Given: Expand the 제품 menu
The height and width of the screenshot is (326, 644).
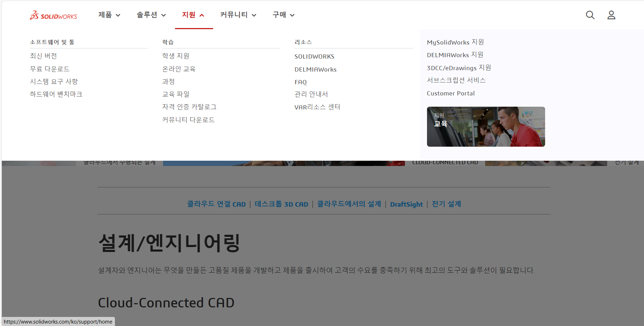Looking at the screenshot, I should point(109,15).
